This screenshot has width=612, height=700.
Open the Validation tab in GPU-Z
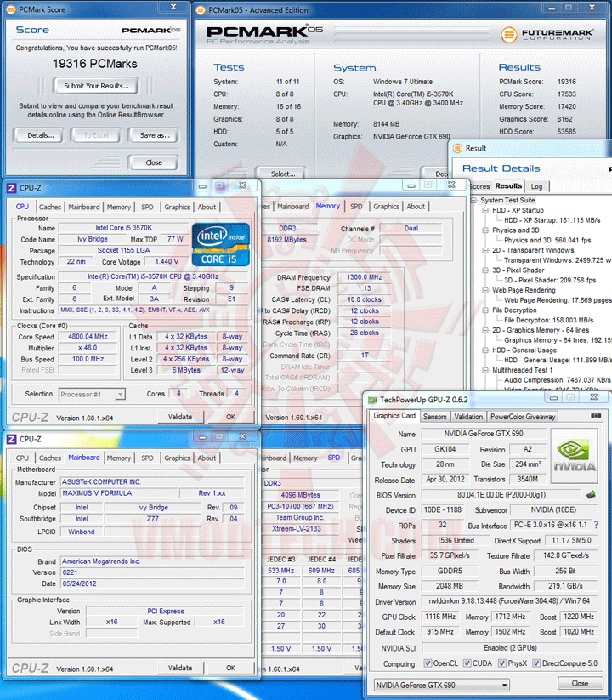coord(468,417)
